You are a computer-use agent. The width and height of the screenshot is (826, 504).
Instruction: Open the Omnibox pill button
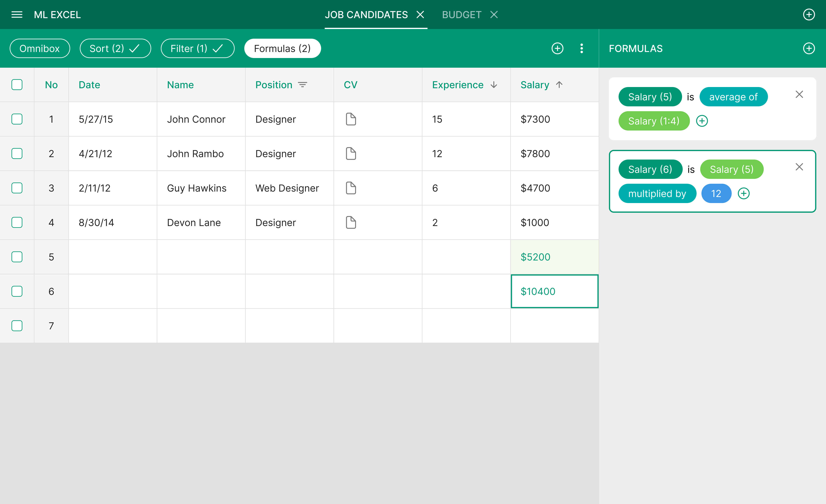click(x=40, y=49)
